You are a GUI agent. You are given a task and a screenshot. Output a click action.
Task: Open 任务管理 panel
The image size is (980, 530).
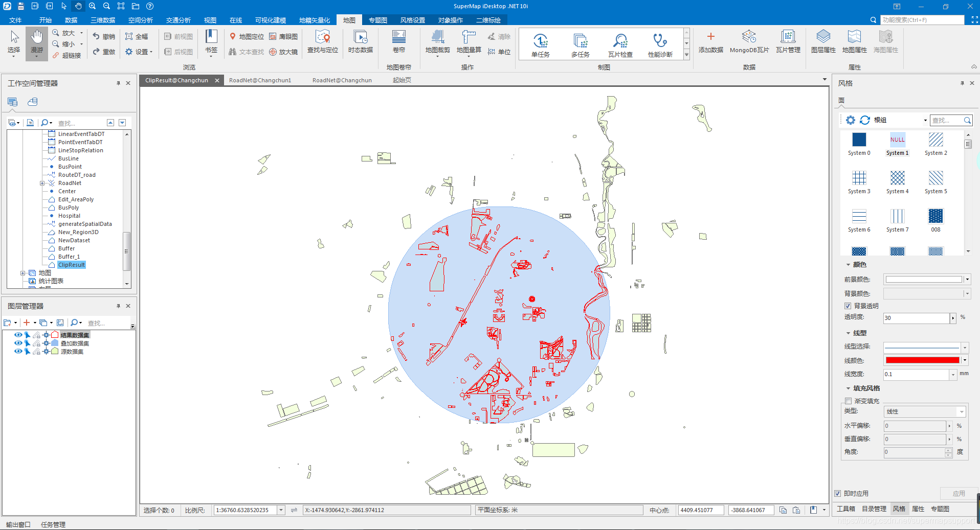tap(53, 524)
